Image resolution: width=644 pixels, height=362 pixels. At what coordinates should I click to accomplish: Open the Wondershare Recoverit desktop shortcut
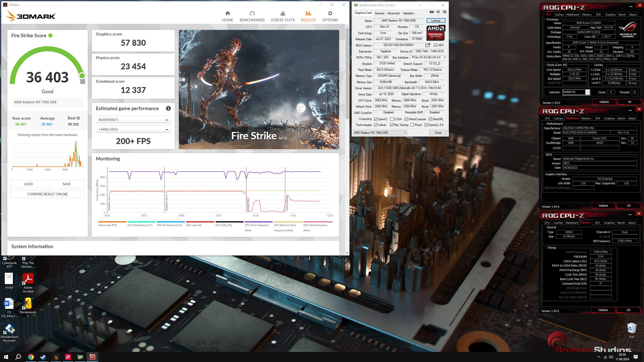coord(9,332)
